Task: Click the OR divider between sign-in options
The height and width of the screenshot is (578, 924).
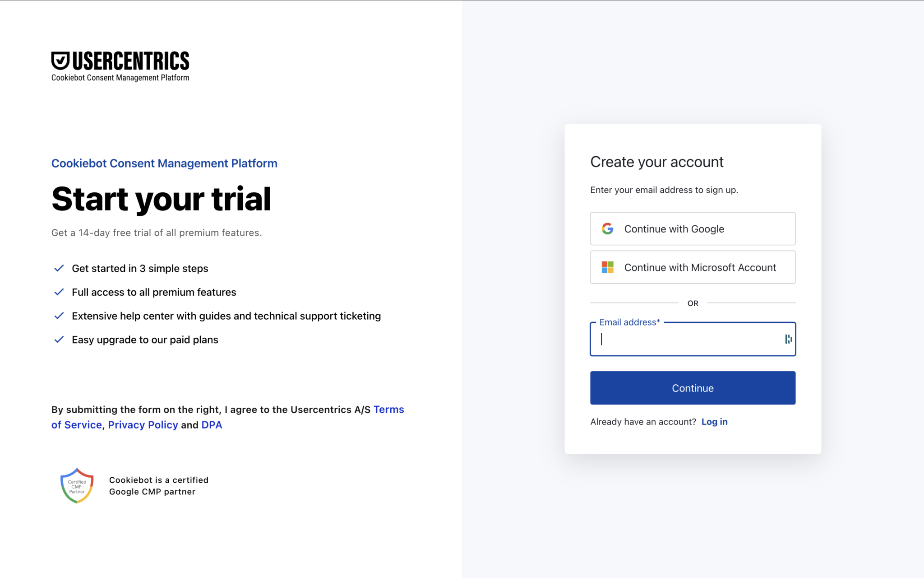Action: coord(693,303)
